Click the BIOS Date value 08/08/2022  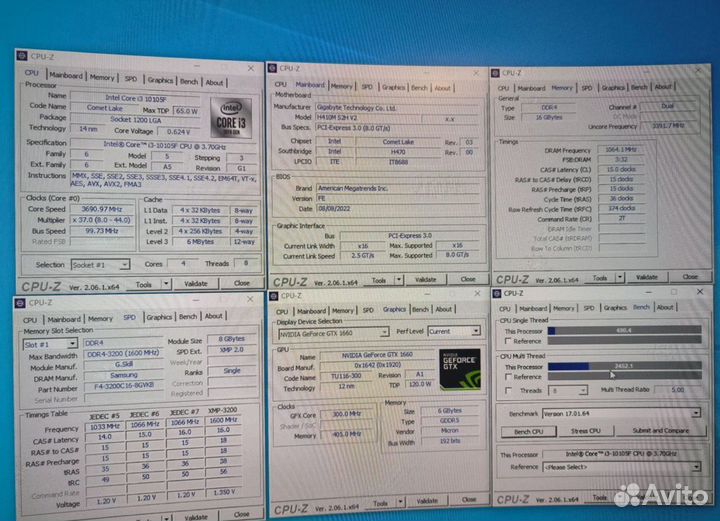pos(398,208)
